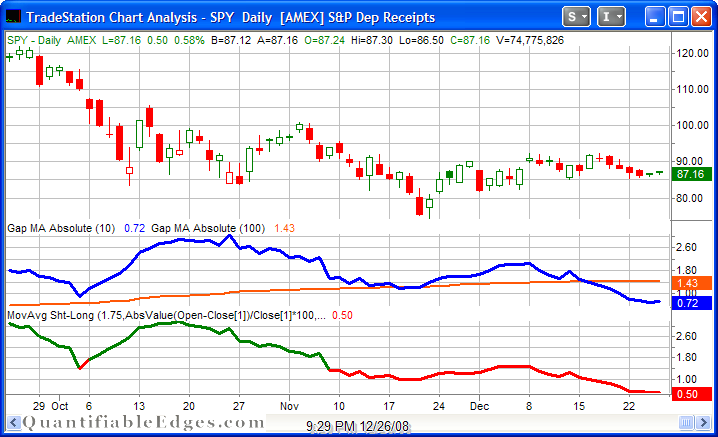This screenshot has height=437, width=718.
Task: Click the 80.00 price axis label
Action: (692, 198)
